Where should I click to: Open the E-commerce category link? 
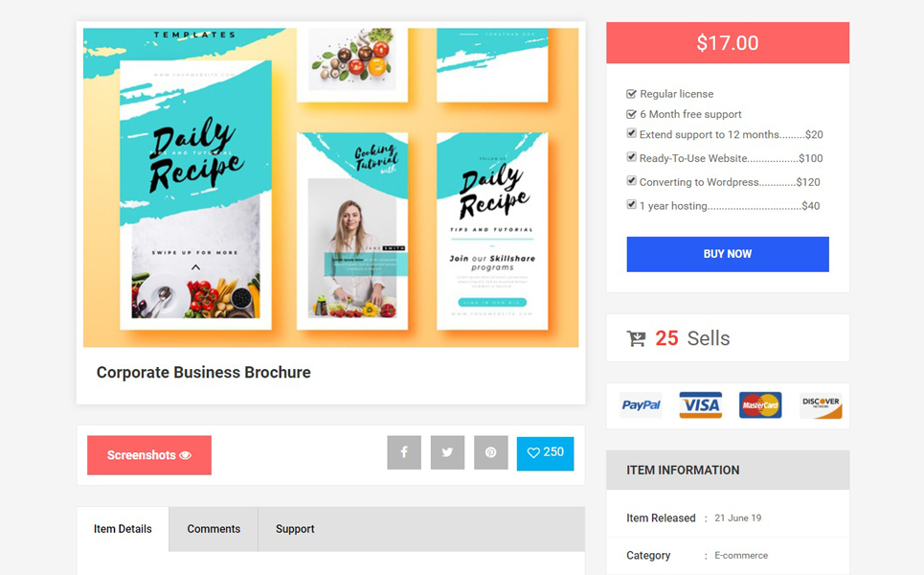coord(741,556)
